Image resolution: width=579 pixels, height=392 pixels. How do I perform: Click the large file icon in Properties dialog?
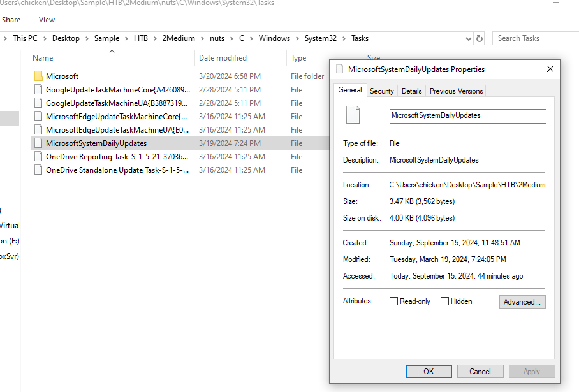tap(353, 115)
